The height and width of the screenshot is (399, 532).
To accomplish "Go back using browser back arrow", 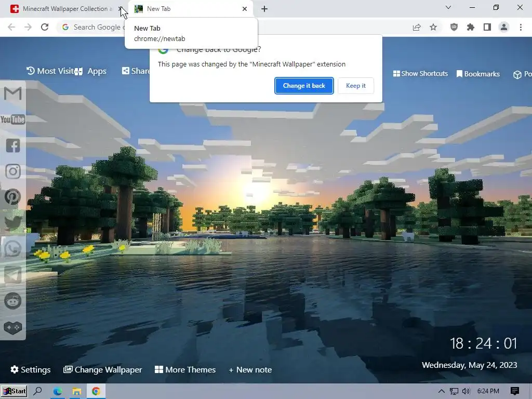I will [x=11, y=27].
